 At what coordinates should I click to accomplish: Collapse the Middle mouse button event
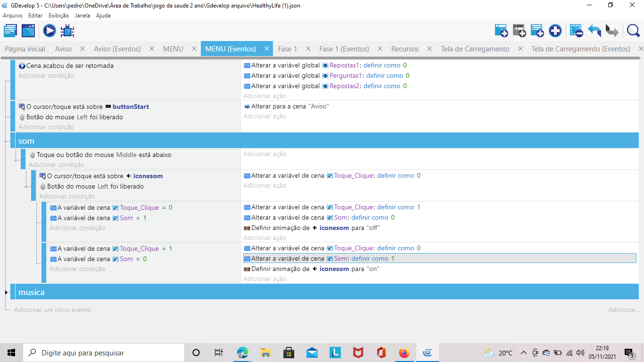[x=17, y=160]
